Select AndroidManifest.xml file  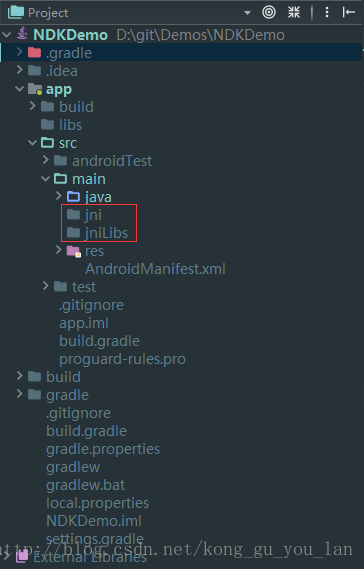[x=155, y=269]
